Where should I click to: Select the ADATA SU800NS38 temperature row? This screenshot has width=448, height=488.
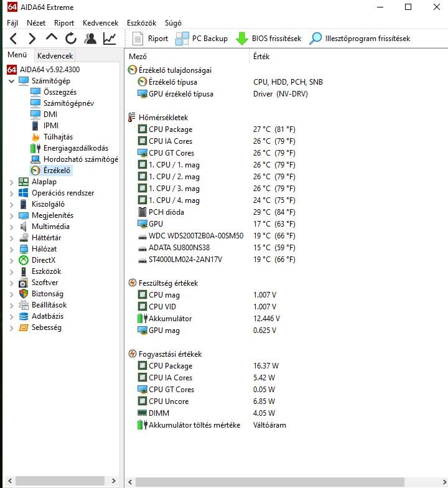(217, 248)
